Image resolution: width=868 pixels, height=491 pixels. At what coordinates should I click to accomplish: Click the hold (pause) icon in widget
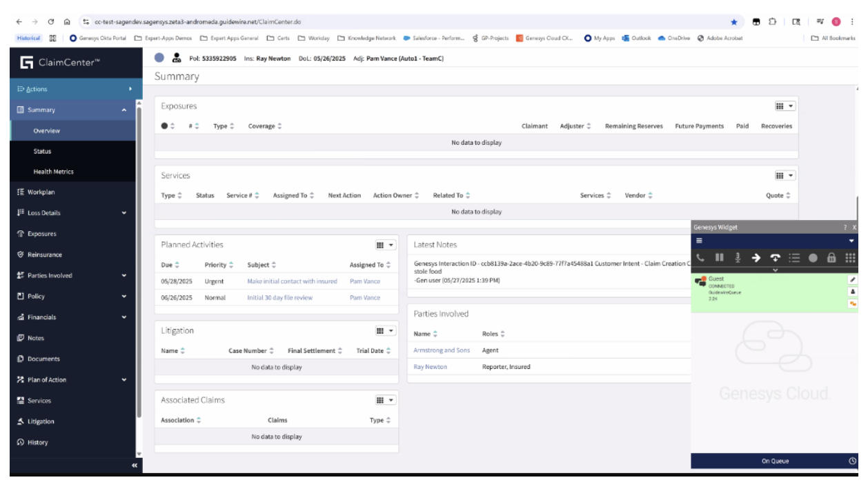coord(720,258)
